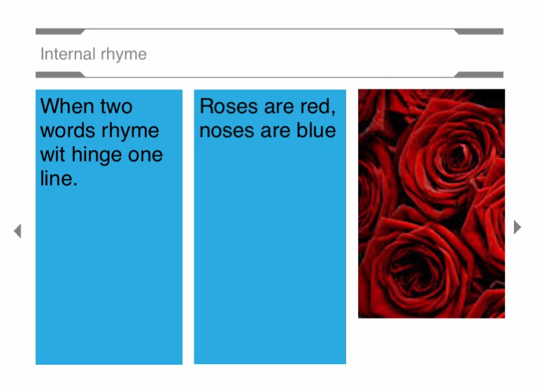537x392 pixels.
Task: Click the "When two" line of text
Action: pyautogui.click(x=86, y=106)
